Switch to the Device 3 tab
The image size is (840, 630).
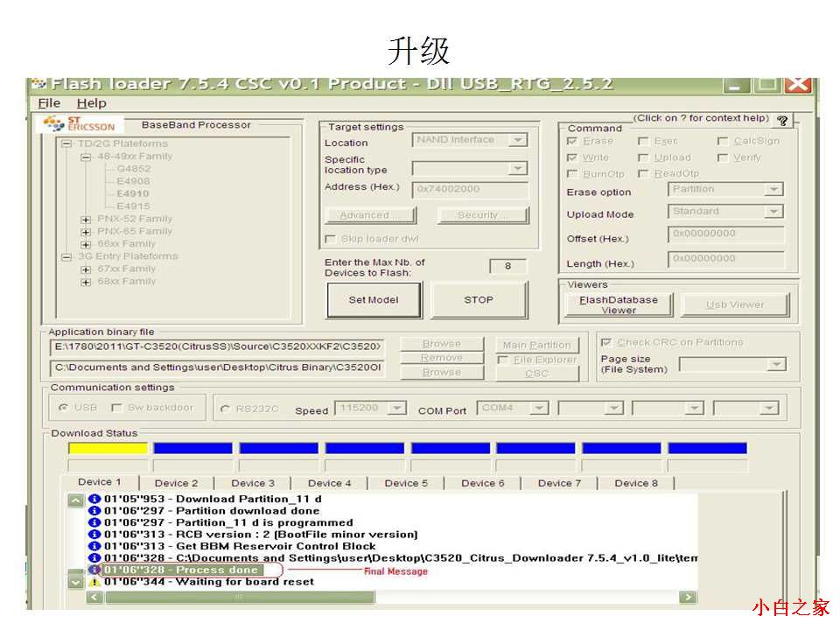click(x=253, y=483)
